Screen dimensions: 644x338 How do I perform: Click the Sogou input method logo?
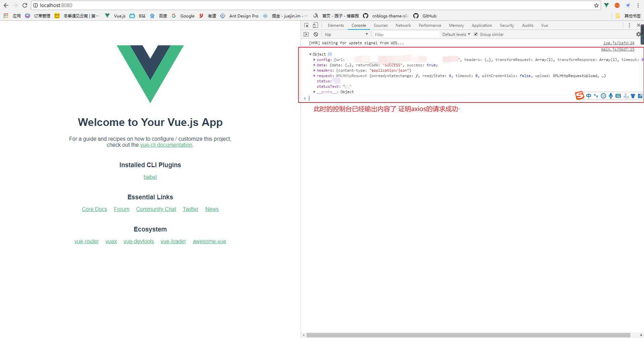point(580,96)
